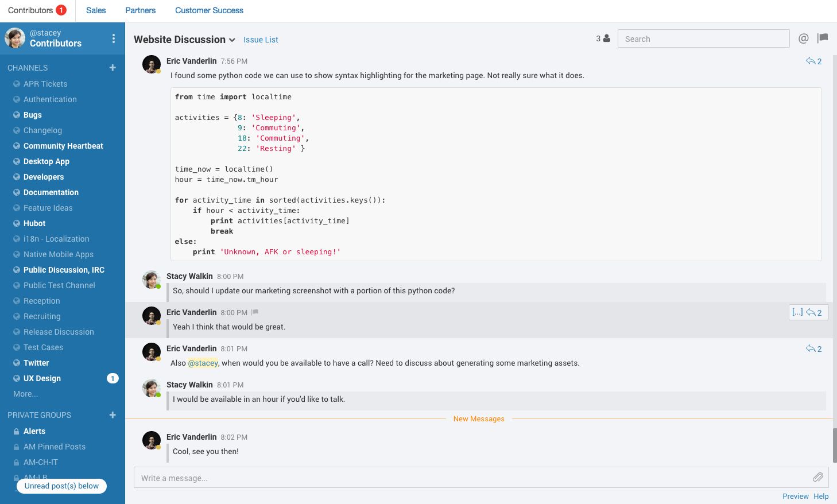This screenshot has width=837, height=504.
Task: Switch to the Sales team tab
Action: 96,10
